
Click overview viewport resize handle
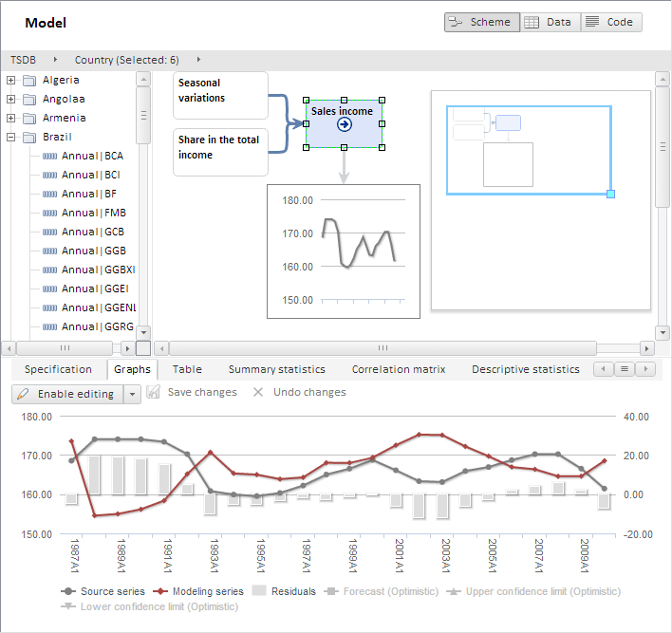click(610, 195)
